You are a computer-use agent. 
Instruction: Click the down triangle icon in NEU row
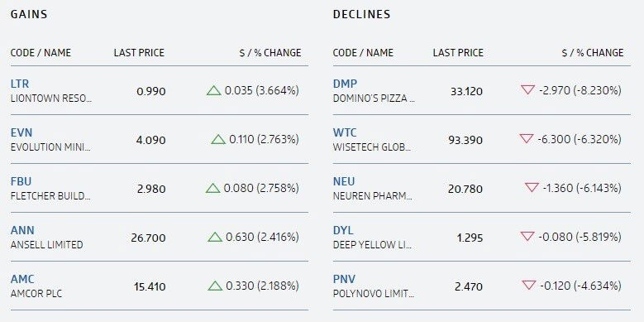point(532,188)
